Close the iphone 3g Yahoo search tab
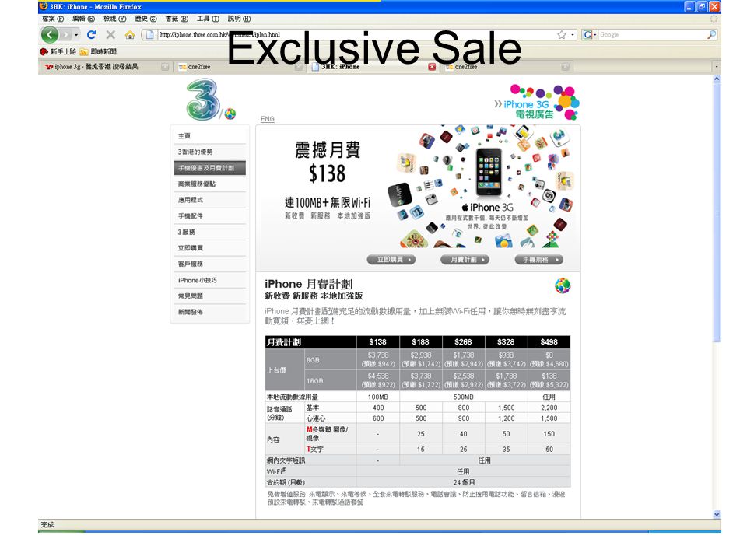This screenshot has width=747, height=560. pyautogui.click(x=165, y=67)
